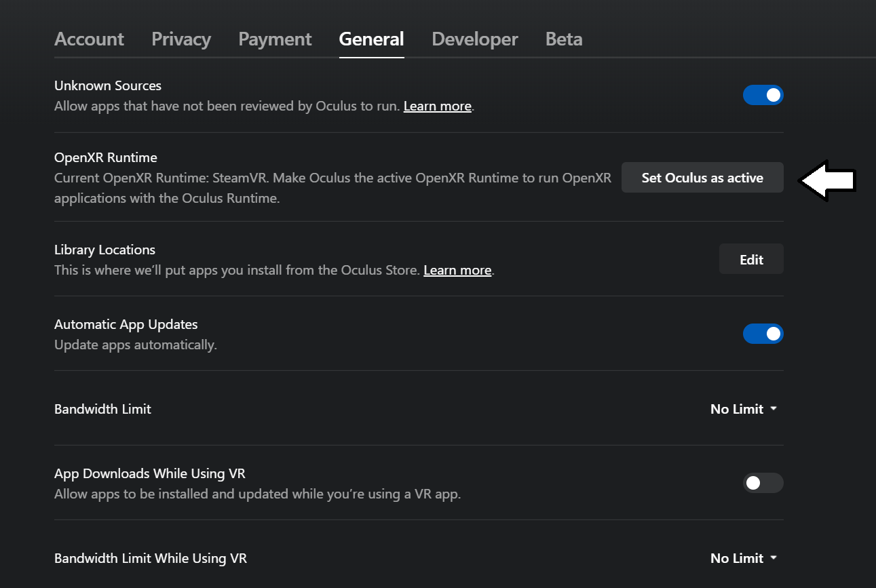This screenshot has width=876, height=588.
Task: Click the Automatic App Updates heading
Action: click(126, 324)
